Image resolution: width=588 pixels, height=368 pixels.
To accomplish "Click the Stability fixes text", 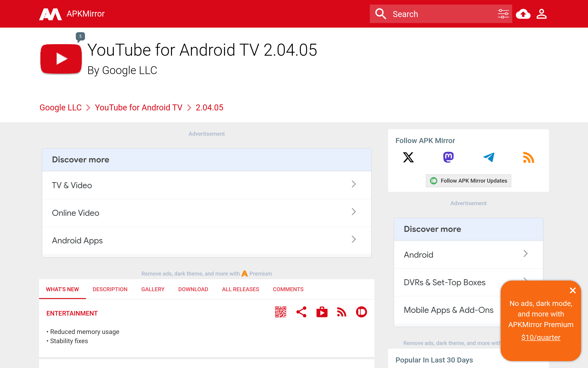I will (69, 341).
